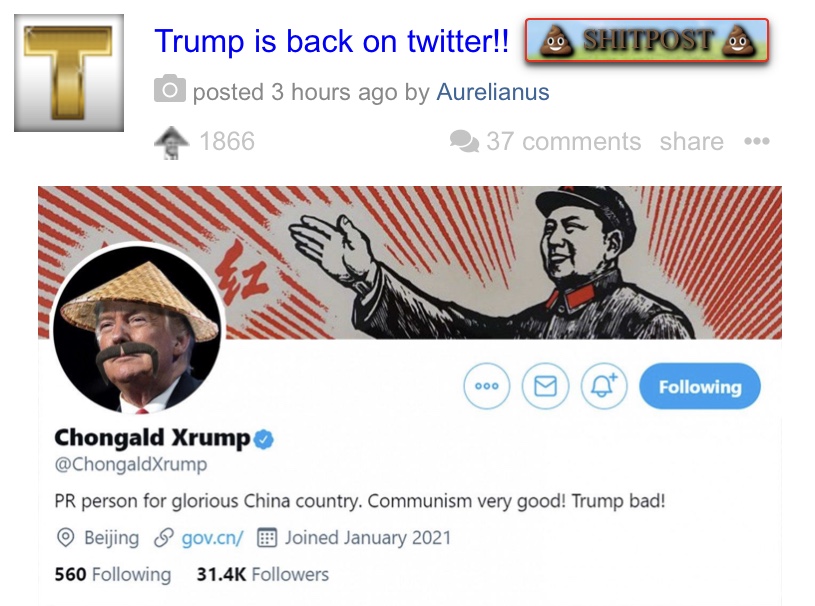Click the envelope message icon
The height and width of the screenshot is (606, 815).
tap(545, 386)
